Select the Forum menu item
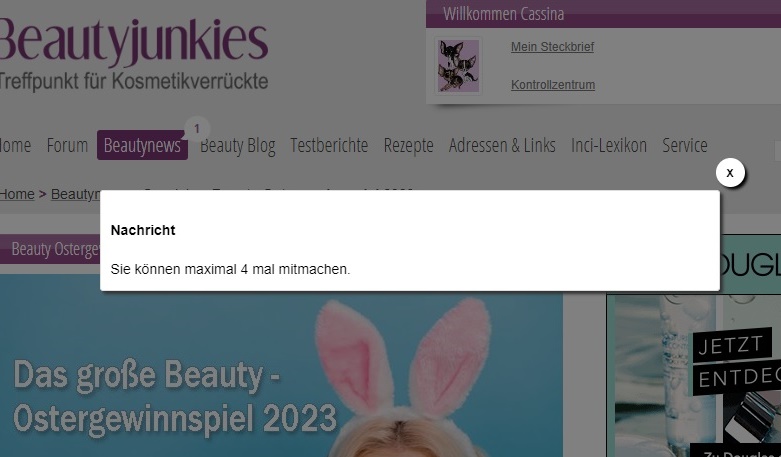The image size is (781, 457). (x=67, y=145)
